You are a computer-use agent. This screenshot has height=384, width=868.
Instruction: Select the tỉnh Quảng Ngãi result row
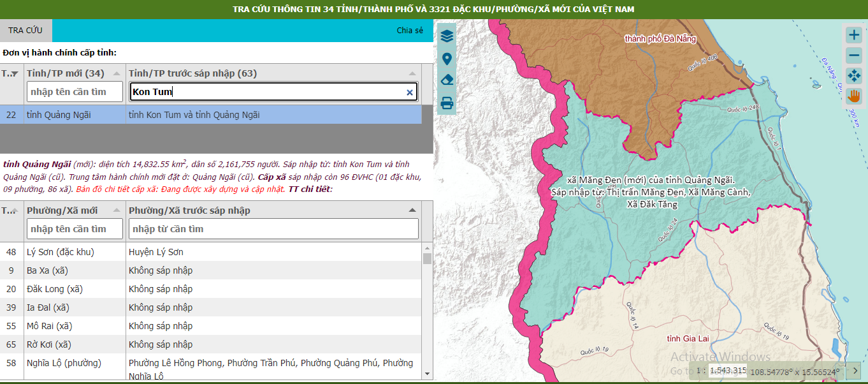pos(211,115)
